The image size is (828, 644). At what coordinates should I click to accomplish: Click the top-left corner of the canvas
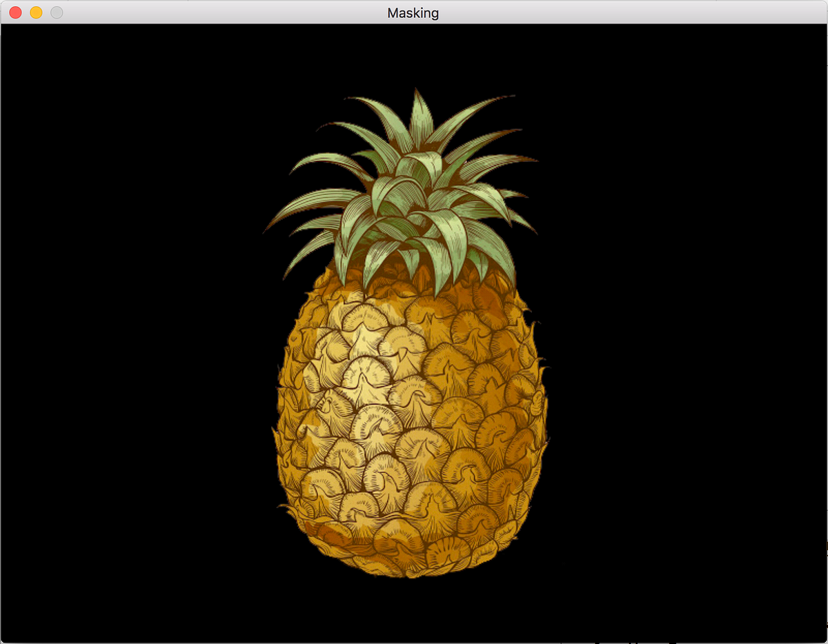(x=7, y=28)
